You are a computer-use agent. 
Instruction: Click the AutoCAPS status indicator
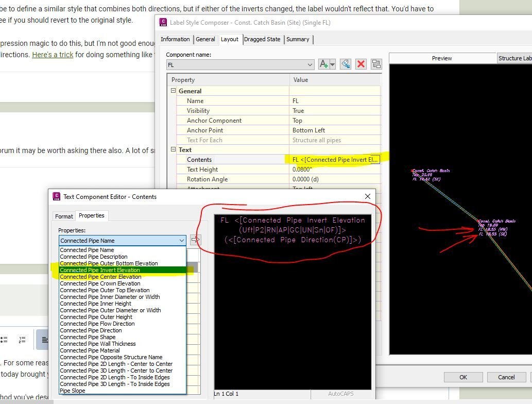[x=340, y=394]
